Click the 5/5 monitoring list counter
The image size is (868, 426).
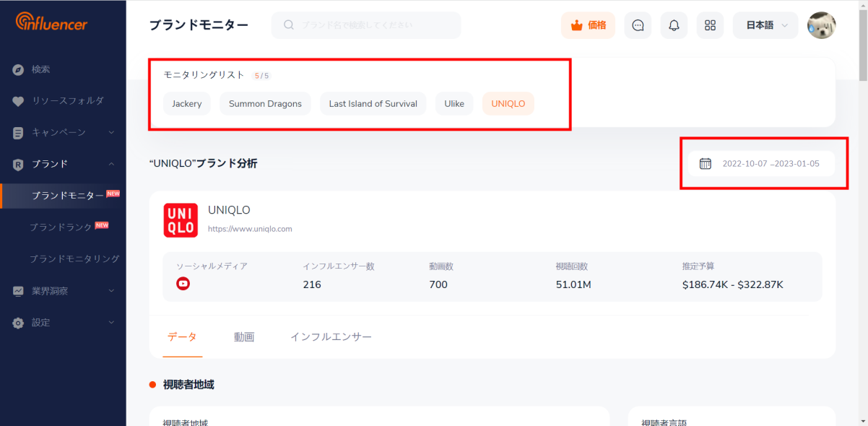click(261, 76)
